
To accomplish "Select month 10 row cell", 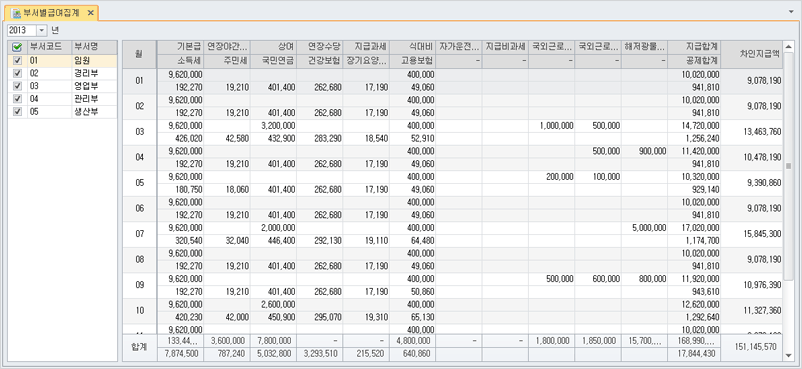I will pyautogui.click(x=139, y=311).
